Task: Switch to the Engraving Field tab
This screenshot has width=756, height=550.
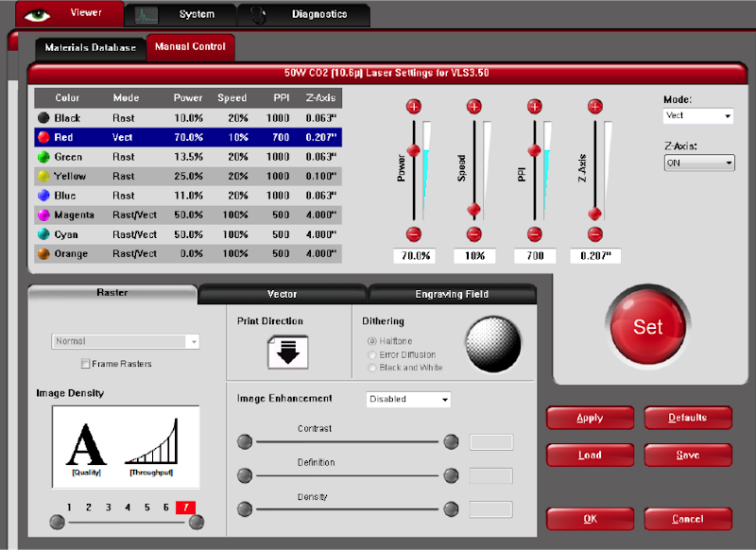Action: [452, 294]
